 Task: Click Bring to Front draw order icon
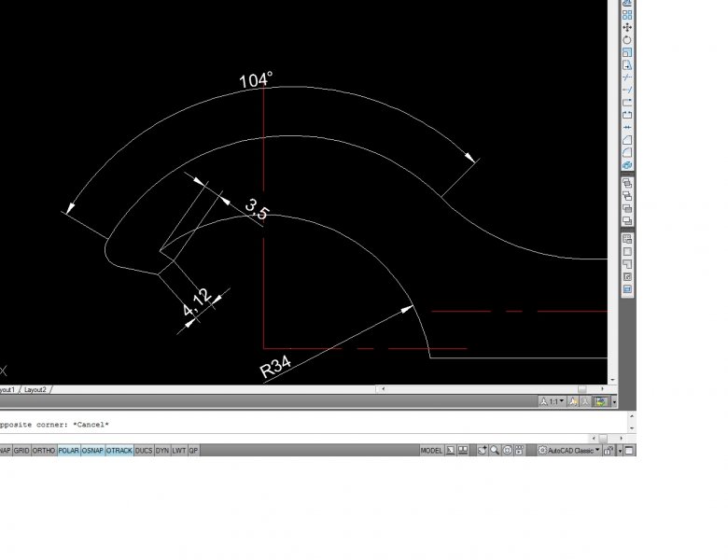(627, 184)
